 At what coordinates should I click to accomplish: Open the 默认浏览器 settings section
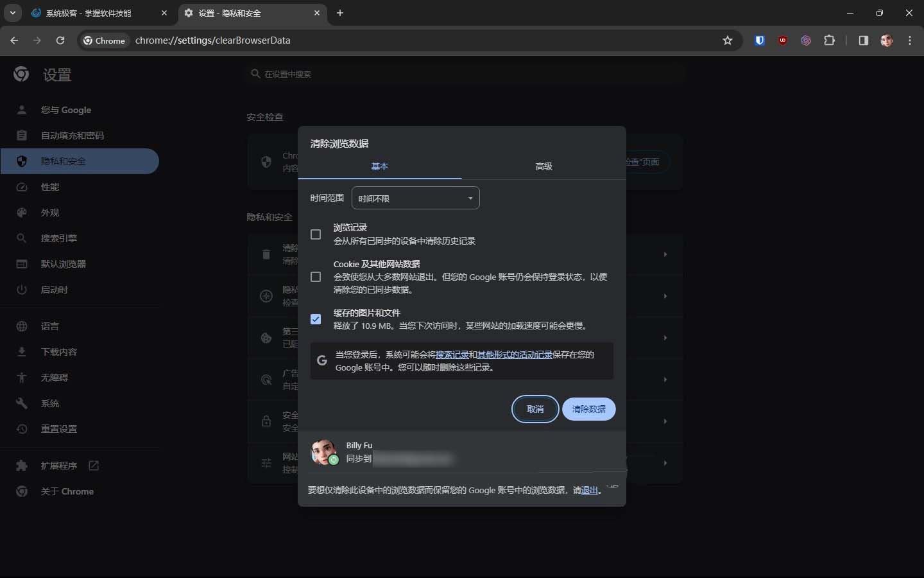pos(80,264)
